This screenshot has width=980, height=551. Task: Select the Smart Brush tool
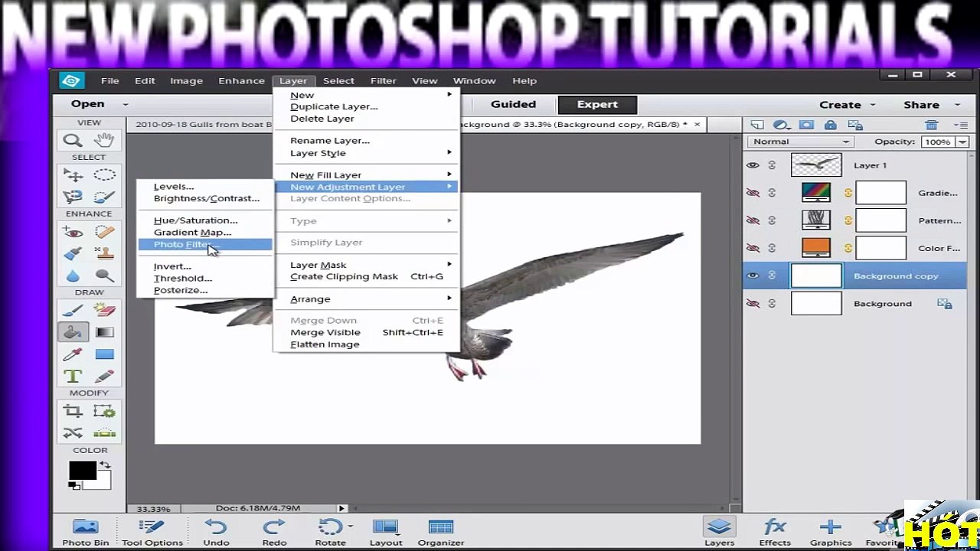tap(73, 253)
